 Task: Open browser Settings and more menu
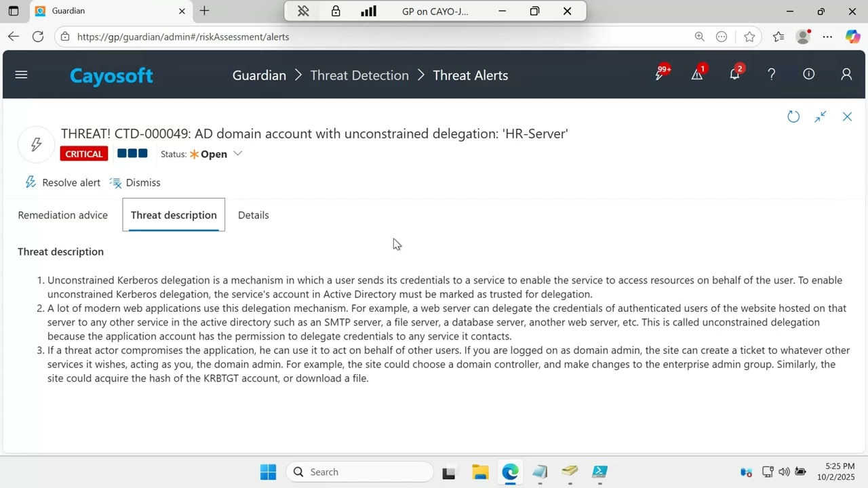coord(827,37)
